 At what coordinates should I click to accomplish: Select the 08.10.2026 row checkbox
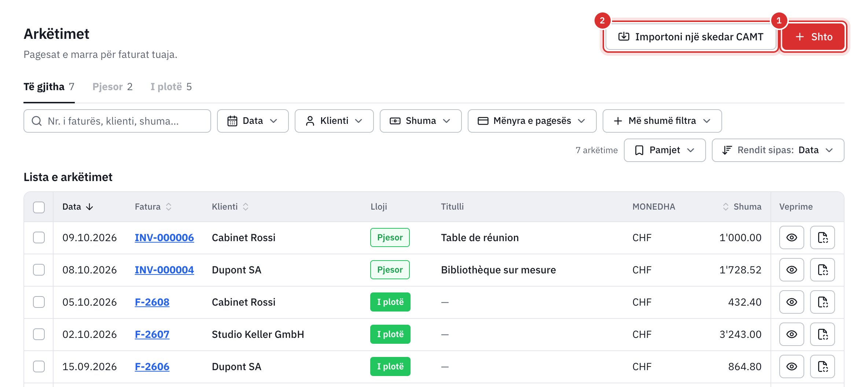click(39, 270)
